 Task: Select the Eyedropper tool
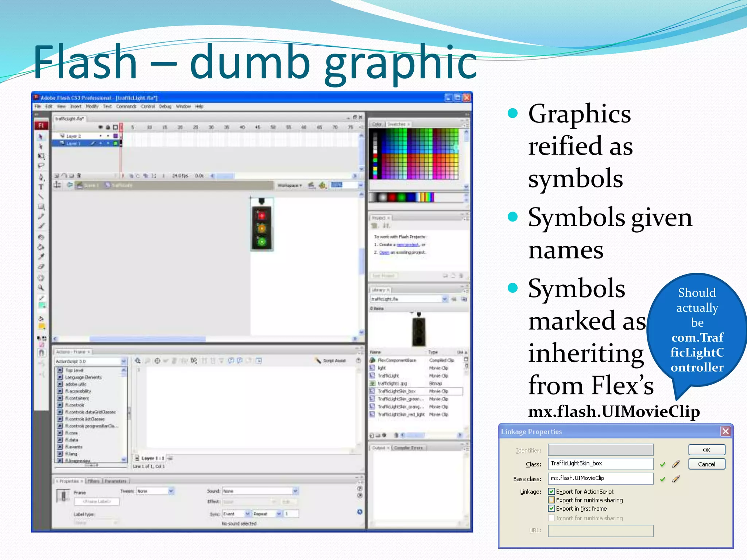click(x=41, y=257)
